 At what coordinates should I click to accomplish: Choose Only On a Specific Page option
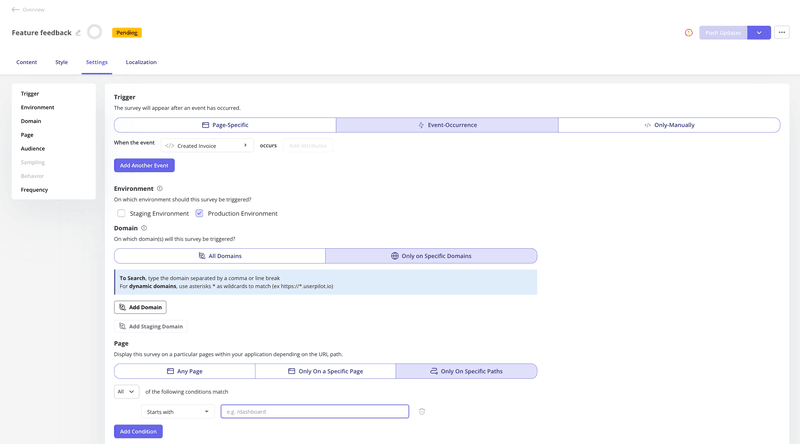click(326, 372)
